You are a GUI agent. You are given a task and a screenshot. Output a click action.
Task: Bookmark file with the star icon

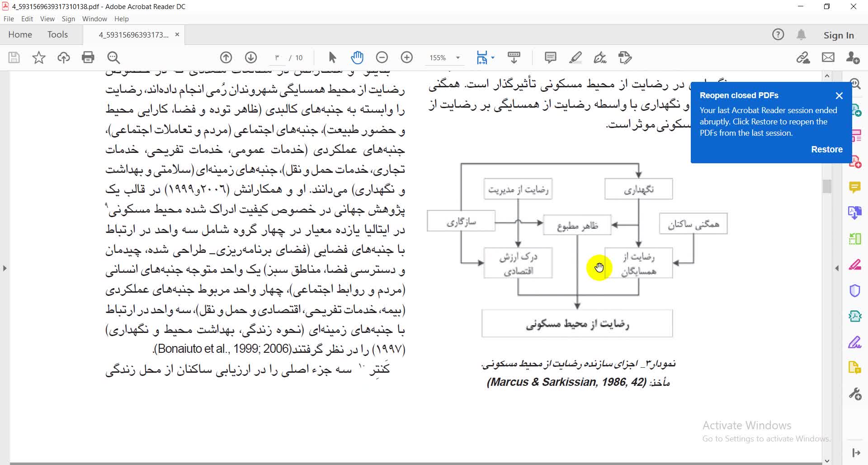pos(39,57)
